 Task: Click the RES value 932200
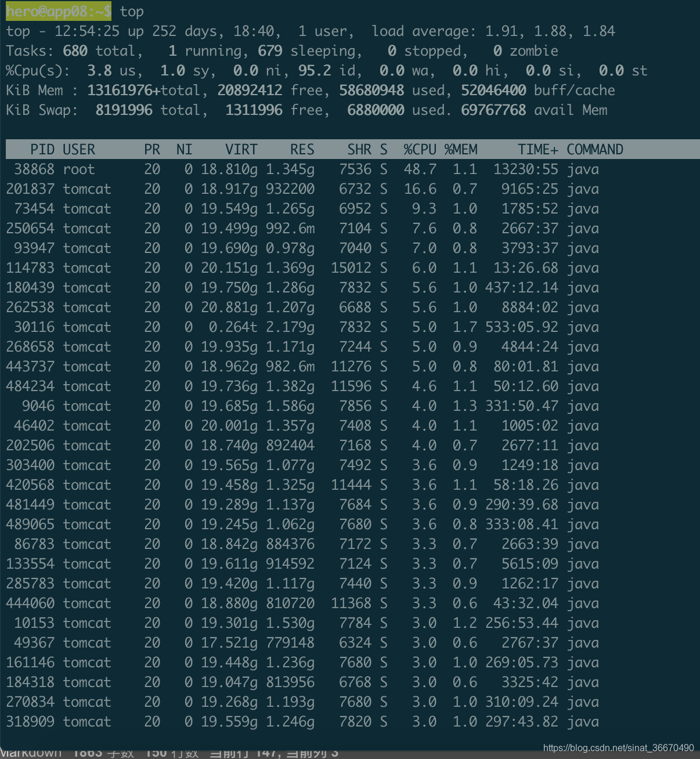pos(290,189)
